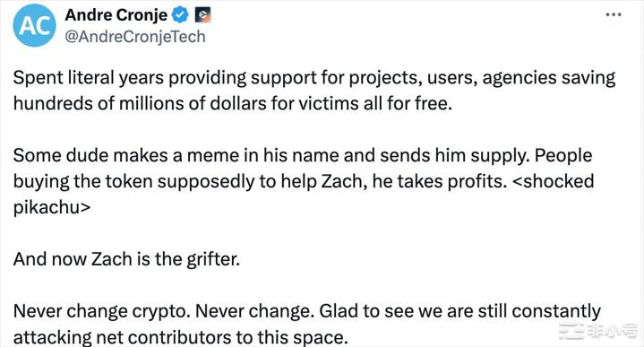Open the tweet's three-dot more options menu
Image resolution: width=644 pixels, height=347 pixels.
point(614,15)
